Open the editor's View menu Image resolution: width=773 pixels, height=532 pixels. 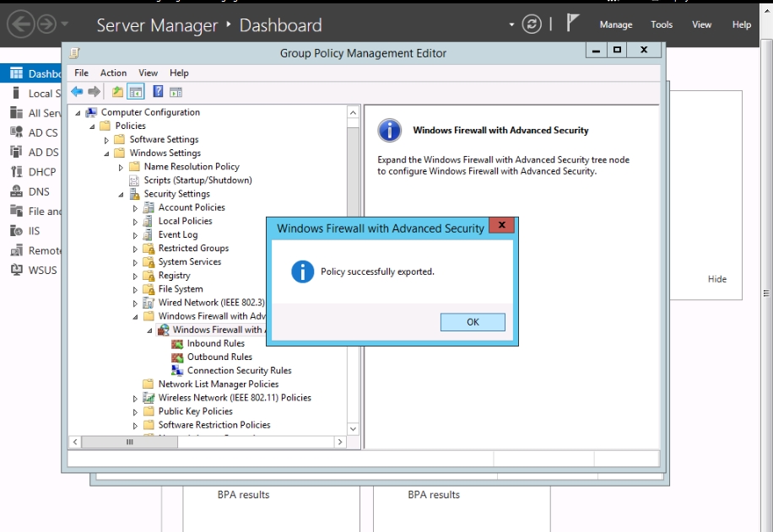coord(148,73)
